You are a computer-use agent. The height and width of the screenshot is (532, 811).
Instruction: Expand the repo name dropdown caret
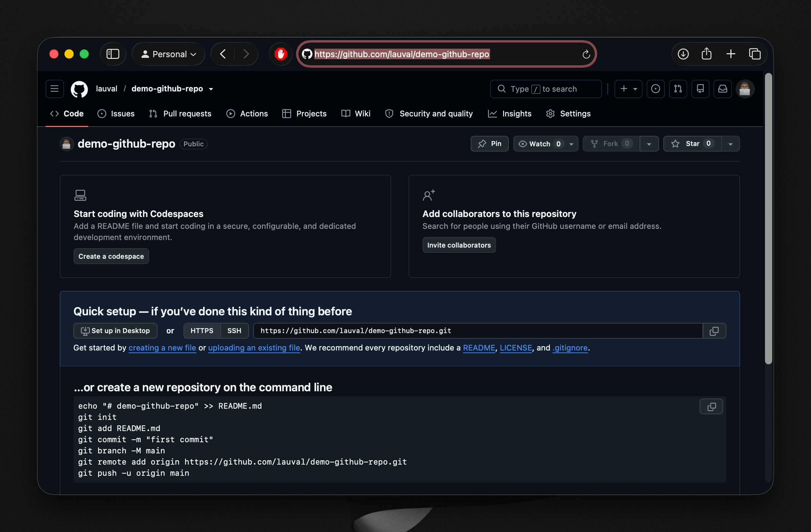tap(211, 89)
